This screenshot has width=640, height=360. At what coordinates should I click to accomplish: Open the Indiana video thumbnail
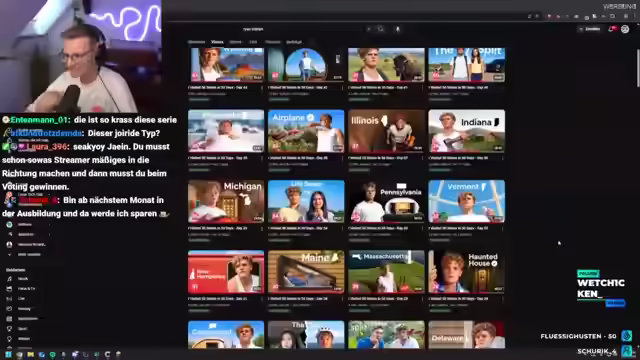pos(467,131)
